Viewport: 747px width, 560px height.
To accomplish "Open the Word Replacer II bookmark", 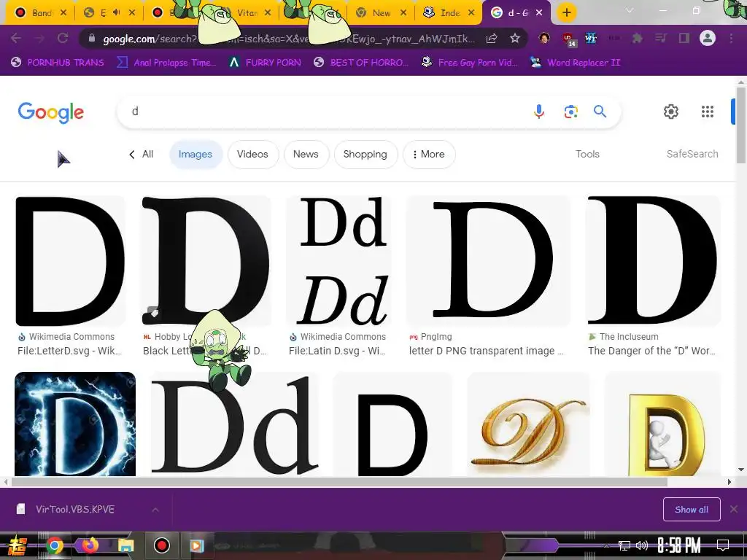I will (x=576, y=63).
